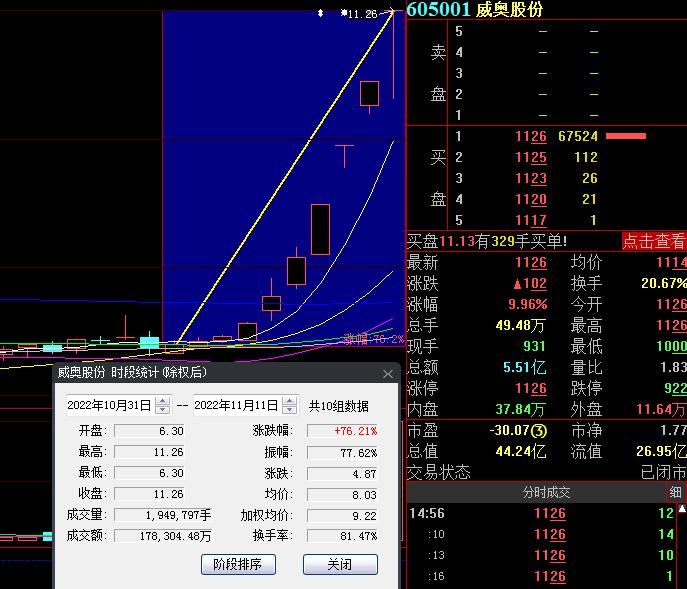The height and width of the screenshot is (589, 687).
Task: Increase the start date with the up arrow
Action: tap(162, 401)
